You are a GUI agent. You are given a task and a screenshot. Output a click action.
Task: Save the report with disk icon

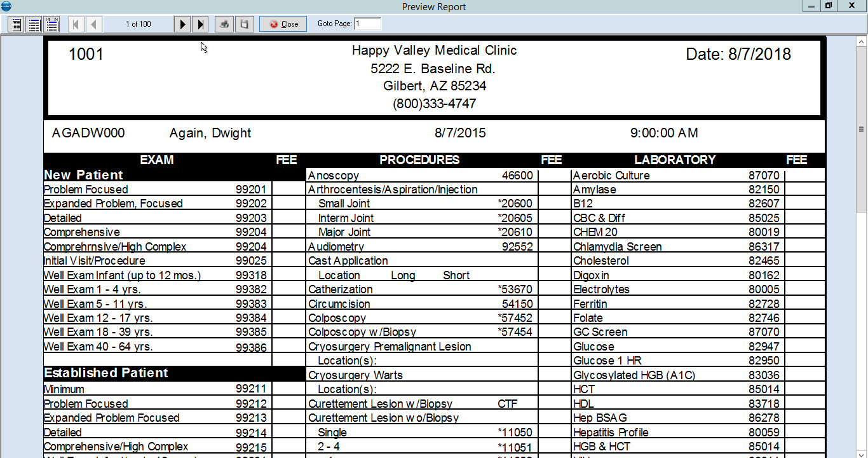[x=243, y=24]
